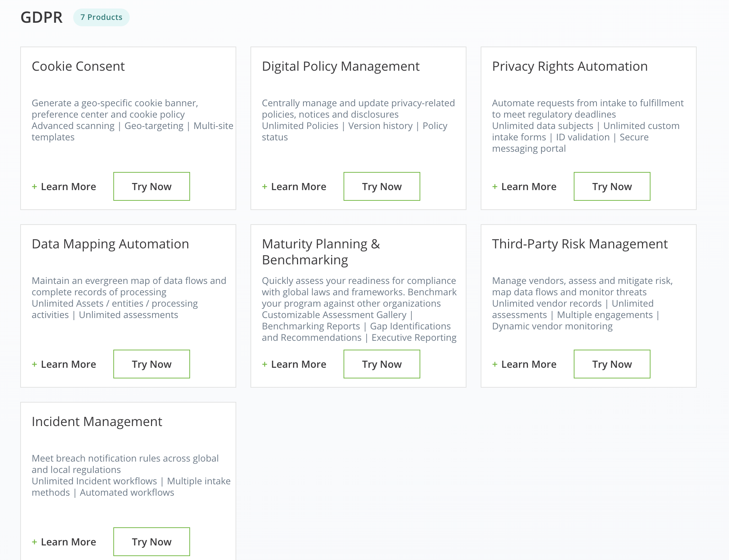Try Now for Third-Party Risk Management
This screenshot has width=729, height=560.
[612, 364]
